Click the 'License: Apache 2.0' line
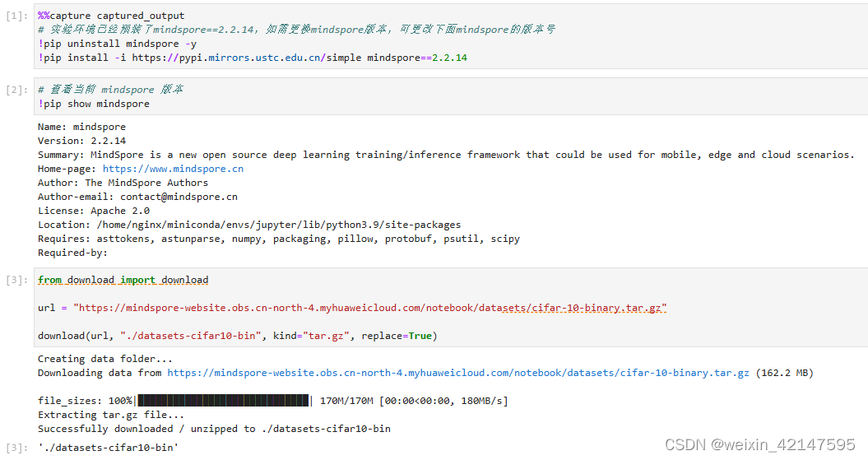868x460 pixels. click(x=94, y=211)
